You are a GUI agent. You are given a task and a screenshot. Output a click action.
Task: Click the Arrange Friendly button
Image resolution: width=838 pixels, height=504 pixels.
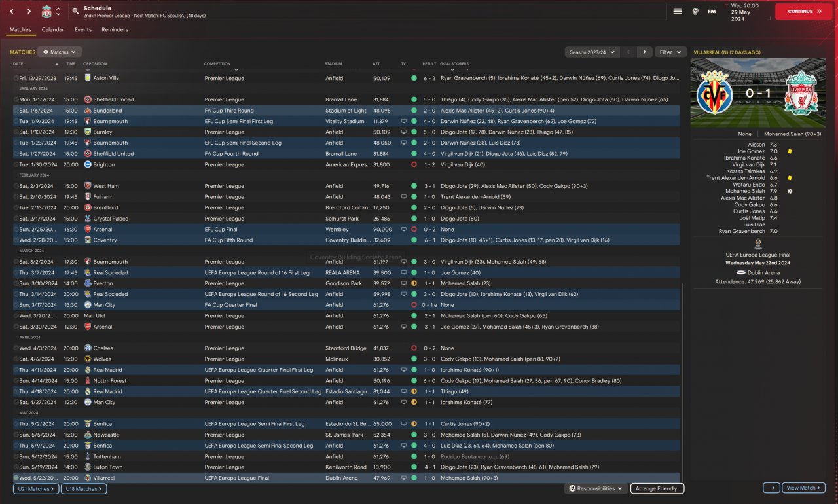pos(657,488)
